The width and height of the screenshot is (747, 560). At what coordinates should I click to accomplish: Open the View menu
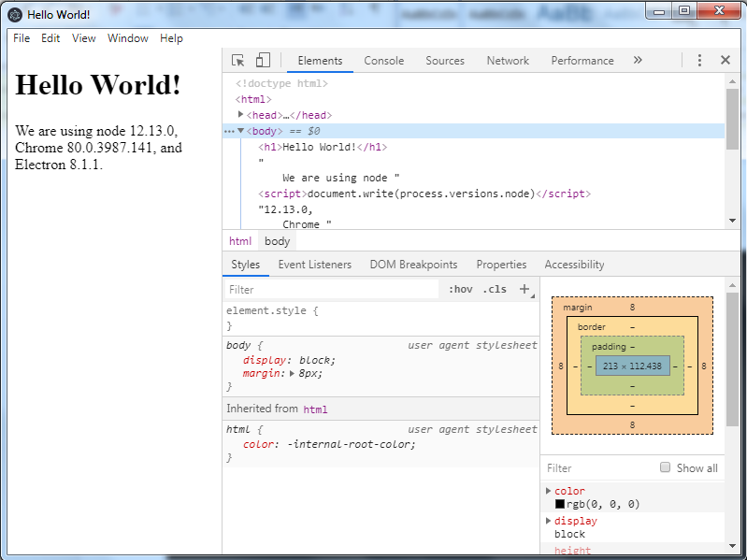(x=84, y=38)
